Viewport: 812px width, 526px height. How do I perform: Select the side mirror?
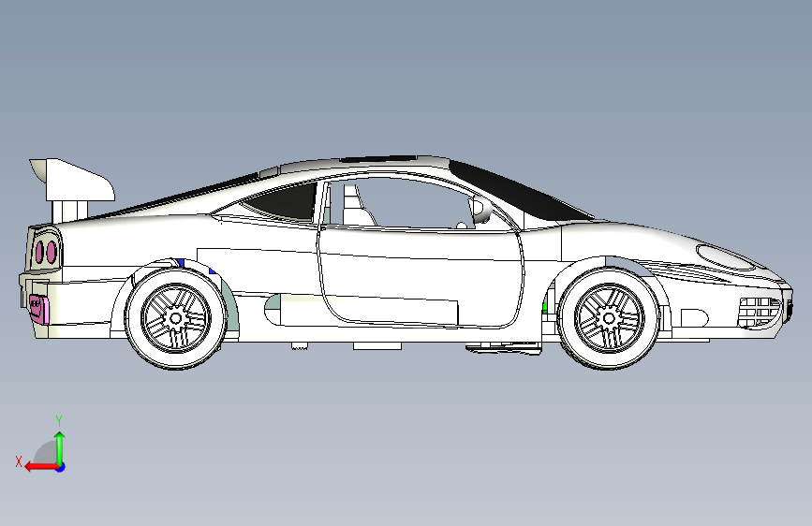click(x=480, y=210)
